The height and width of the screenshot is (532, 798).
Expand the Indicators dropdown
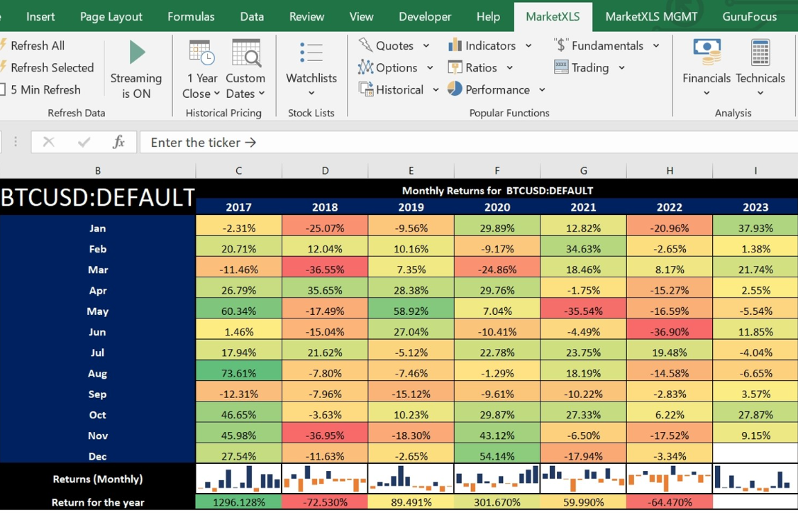[x=528, y=45]
